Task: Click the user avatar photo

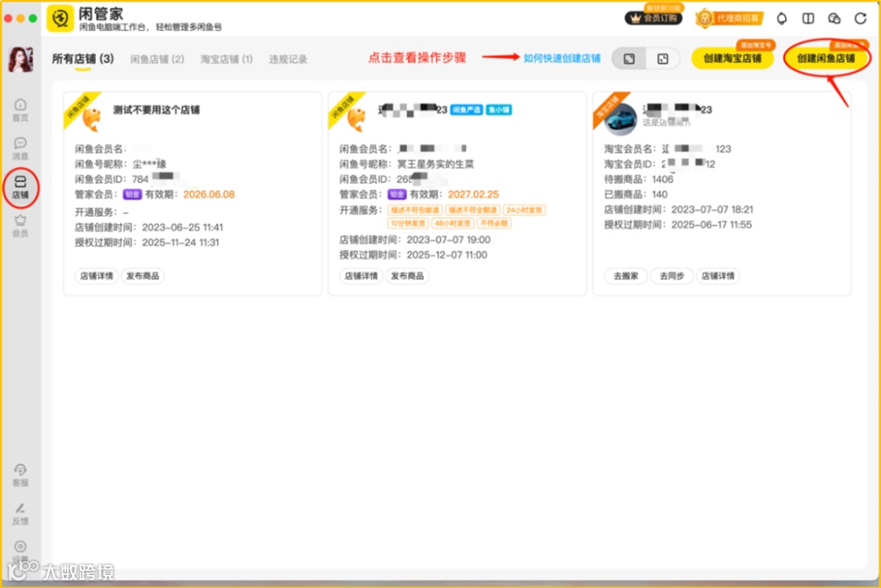Action: 20,59
